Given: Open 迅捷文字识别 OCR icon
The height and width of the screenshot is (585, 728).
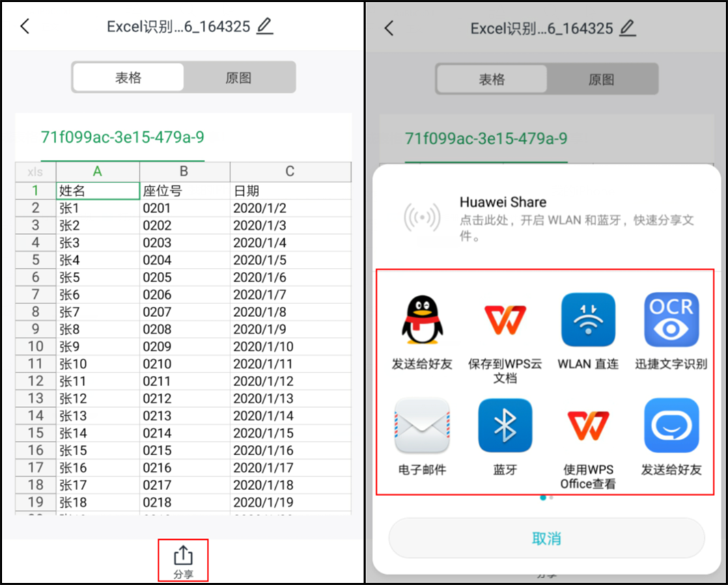Looking at the screenshot, I should click(x=671, y=320).
